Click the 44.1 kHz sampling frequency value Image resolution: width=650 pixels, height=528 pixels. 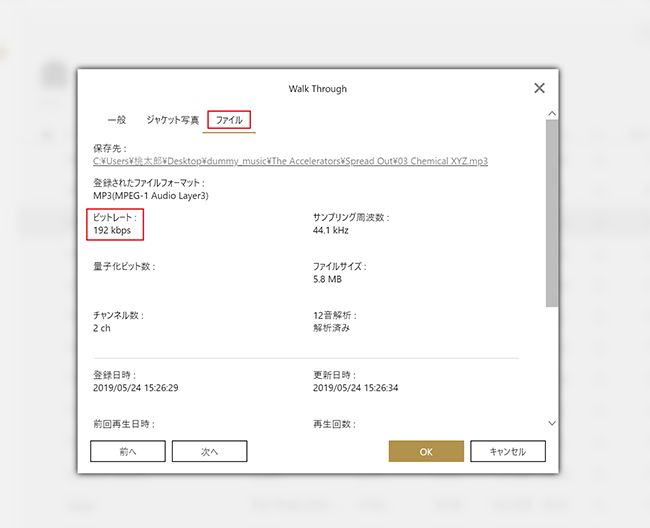tap(330, 230)
